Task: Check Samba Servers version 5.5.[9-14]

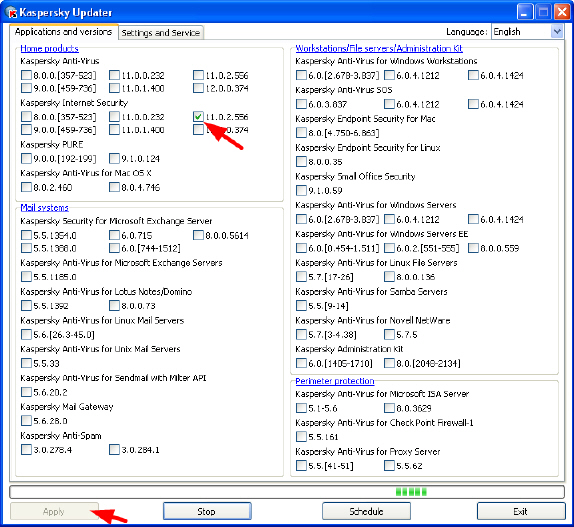Action: click(301, 306)
